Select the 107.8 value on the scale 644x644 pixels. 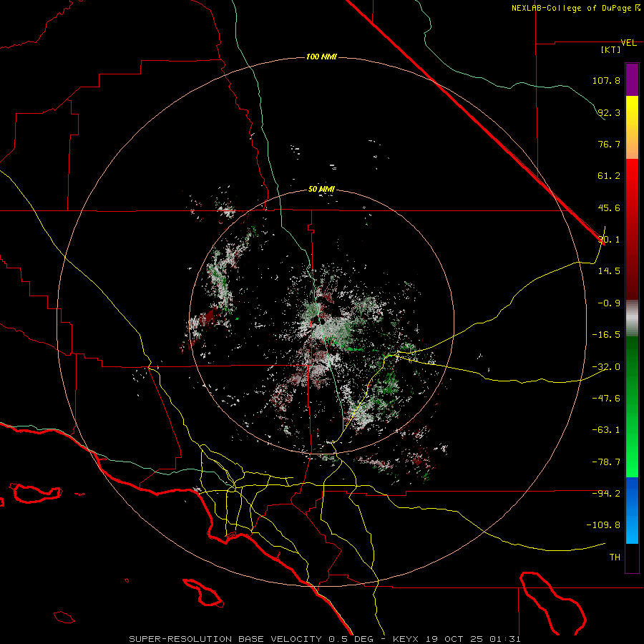(606, 80)
